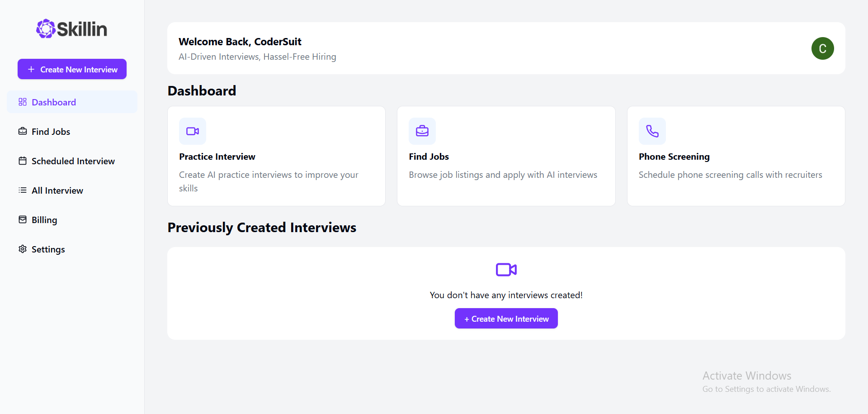Click the center + Create New Interview button

506,319
